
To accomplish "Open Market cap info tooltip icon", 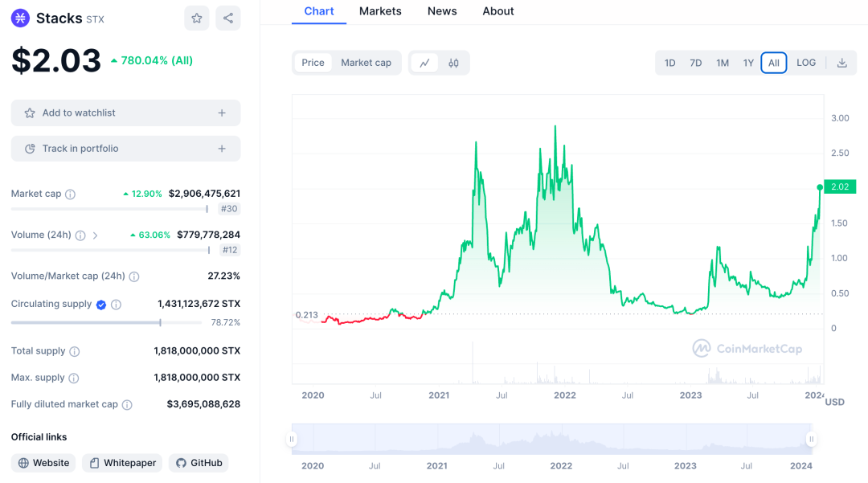I will tap(70, 194).
